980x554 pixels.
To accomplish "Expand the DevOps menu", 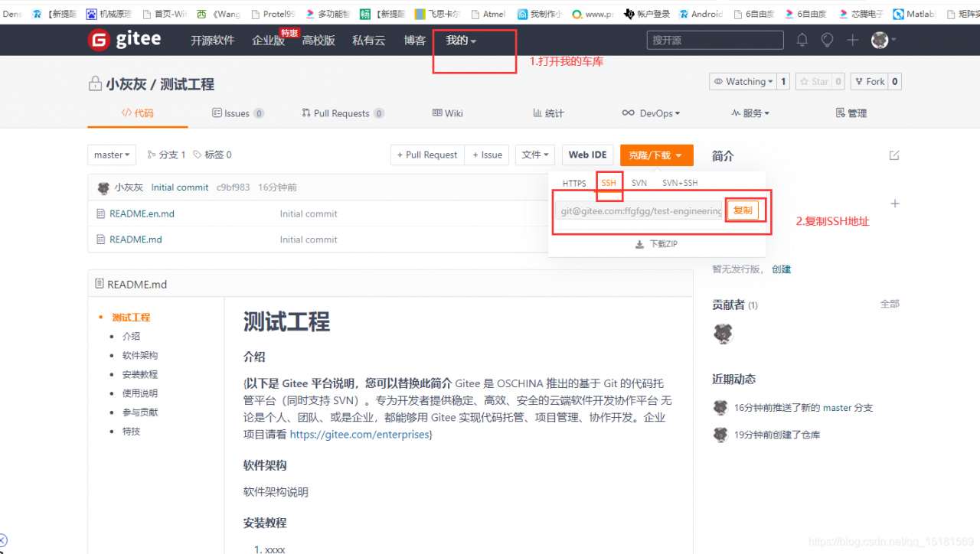I will [651, 113].
